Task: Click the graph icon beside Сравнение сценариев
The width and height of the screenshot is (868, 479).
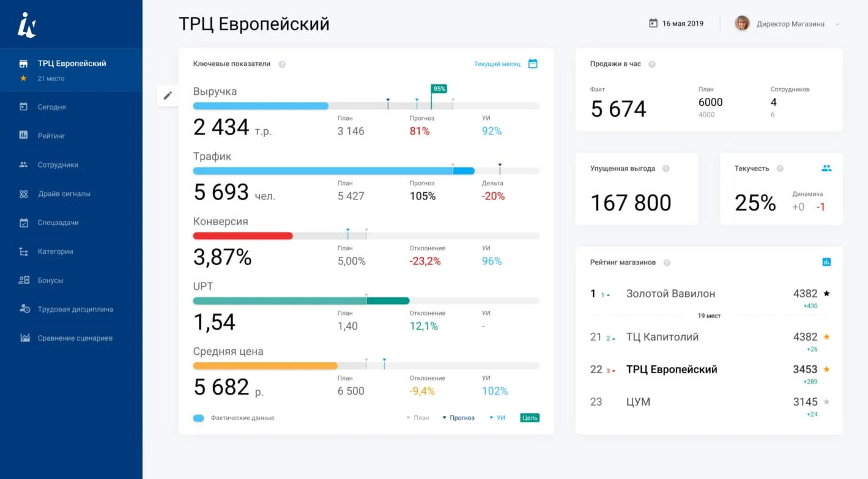Action: coord(24,338)
